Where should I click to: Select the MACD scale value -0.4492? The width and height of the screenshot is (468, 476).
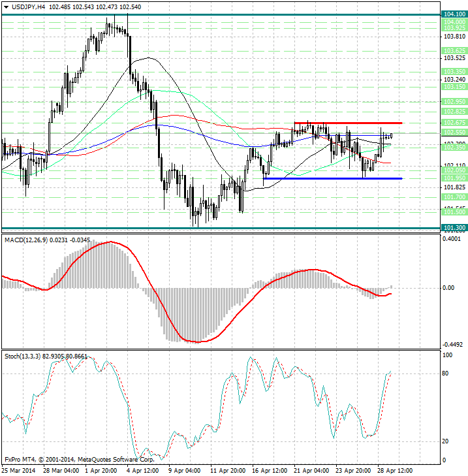pos(452,345)
